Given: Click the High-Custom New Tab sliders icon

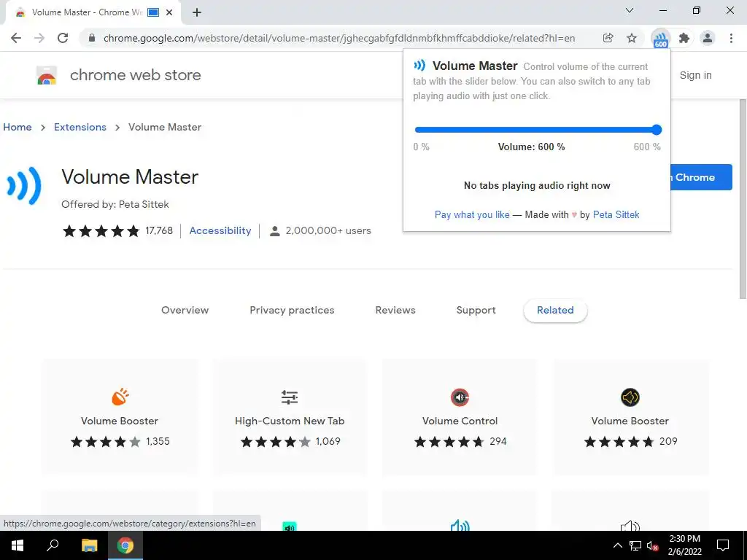Looking at the screenshot, I should point(289,397).
